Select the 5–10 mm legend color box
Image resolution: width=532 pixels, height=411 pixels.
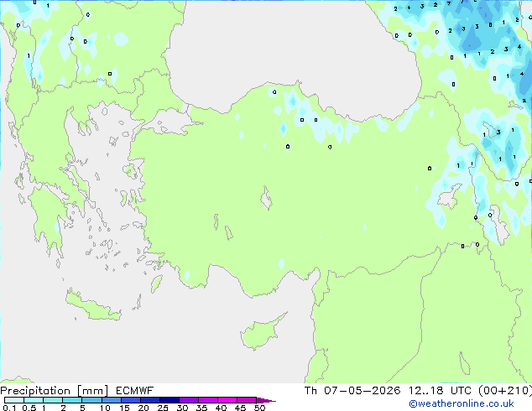click(91, 400)
